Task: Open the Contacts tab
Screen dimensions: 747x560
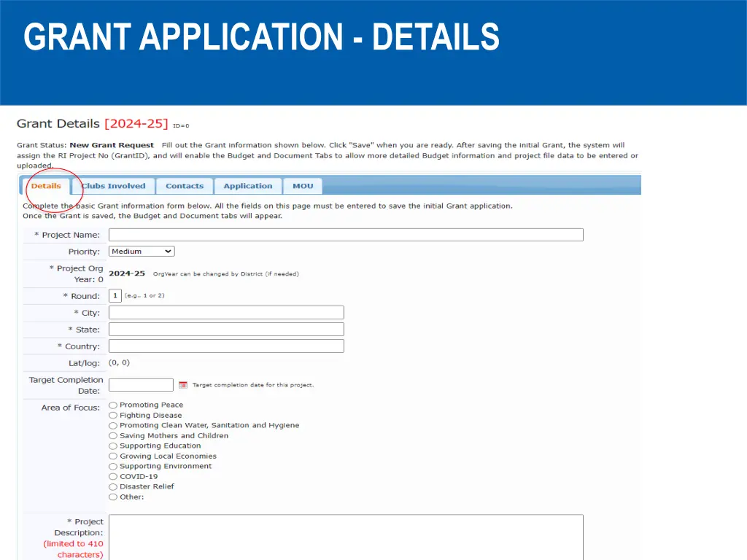Action: tap(185, 186)
